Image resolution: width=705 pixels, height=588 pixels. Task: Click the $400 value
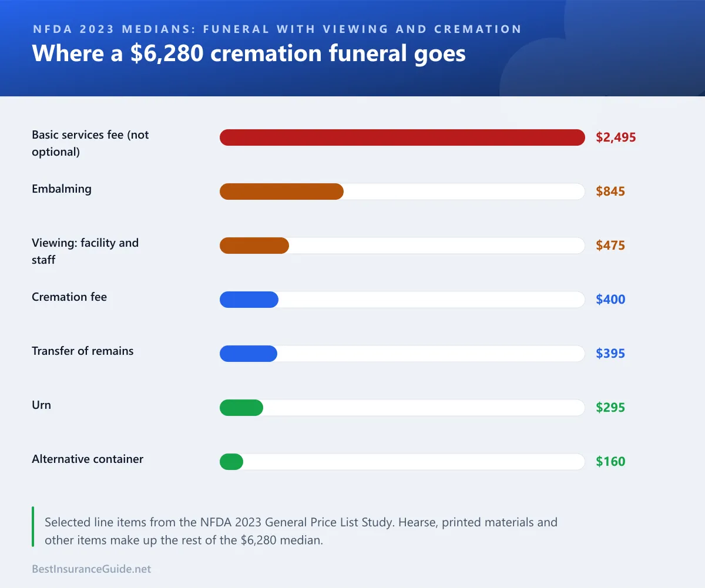click(610, 300)
